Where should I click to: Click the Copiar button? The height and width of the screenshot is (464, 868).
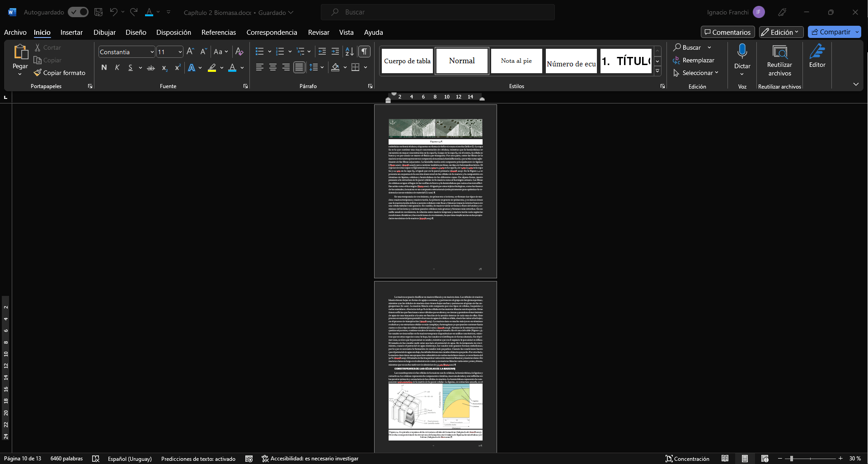pos(47,60)
